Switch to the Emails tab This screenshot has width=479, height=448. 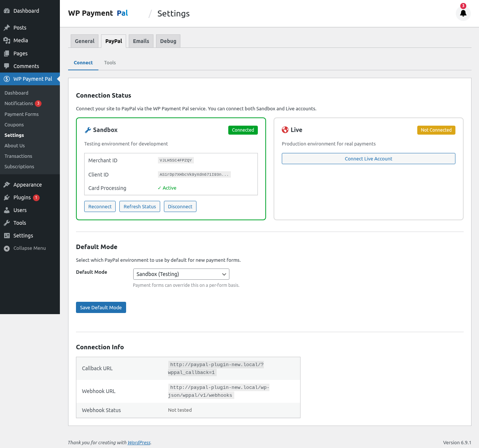click(x=141, y=41)
